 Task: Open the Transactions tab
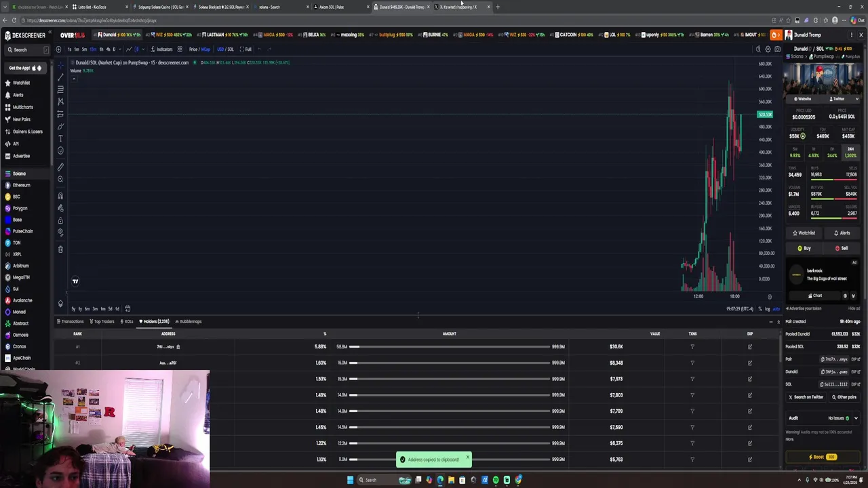(x=71, y=321)
